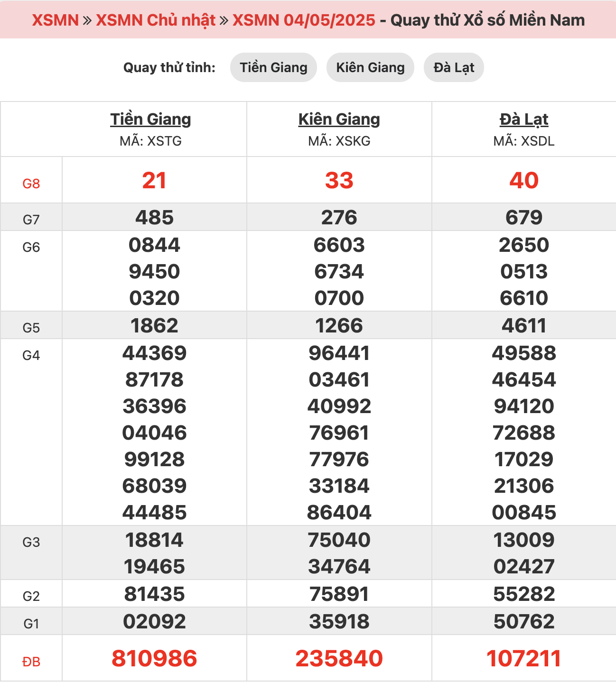The image size is (616, 682).
Task: Open the Đà Lạt column header link
Action: 524,120
